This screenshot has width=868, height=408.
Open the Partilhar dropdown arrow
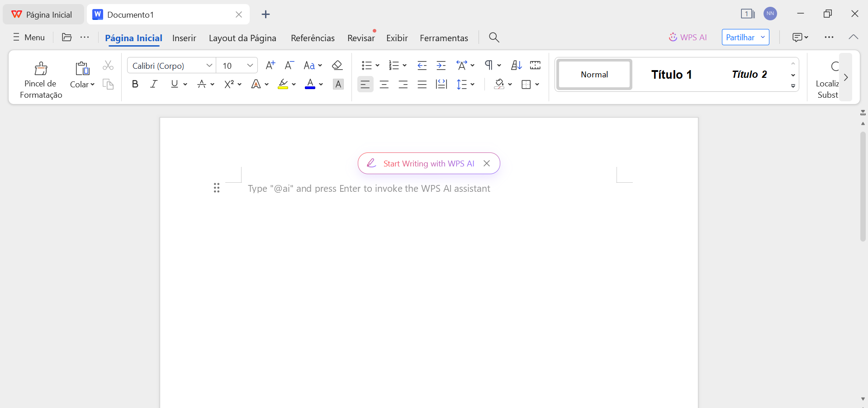point(763,37)
